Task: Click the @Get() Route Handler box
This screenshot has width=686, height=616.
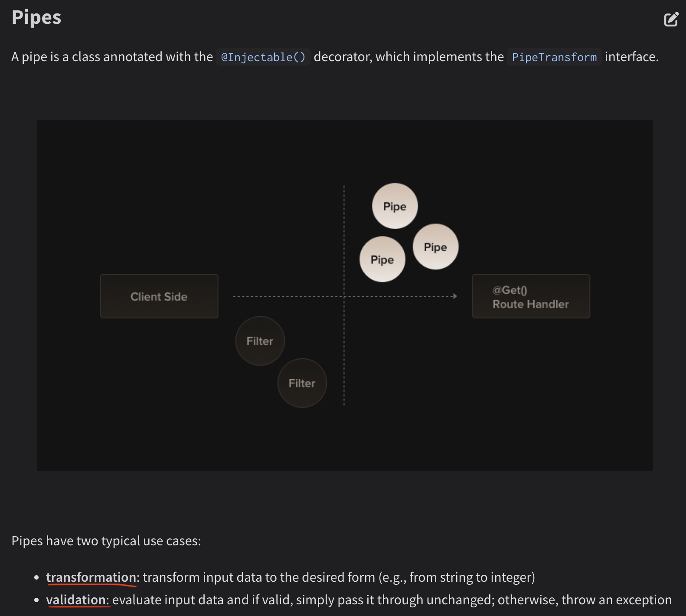Action: pyautogui.click(x=531, y=296)
